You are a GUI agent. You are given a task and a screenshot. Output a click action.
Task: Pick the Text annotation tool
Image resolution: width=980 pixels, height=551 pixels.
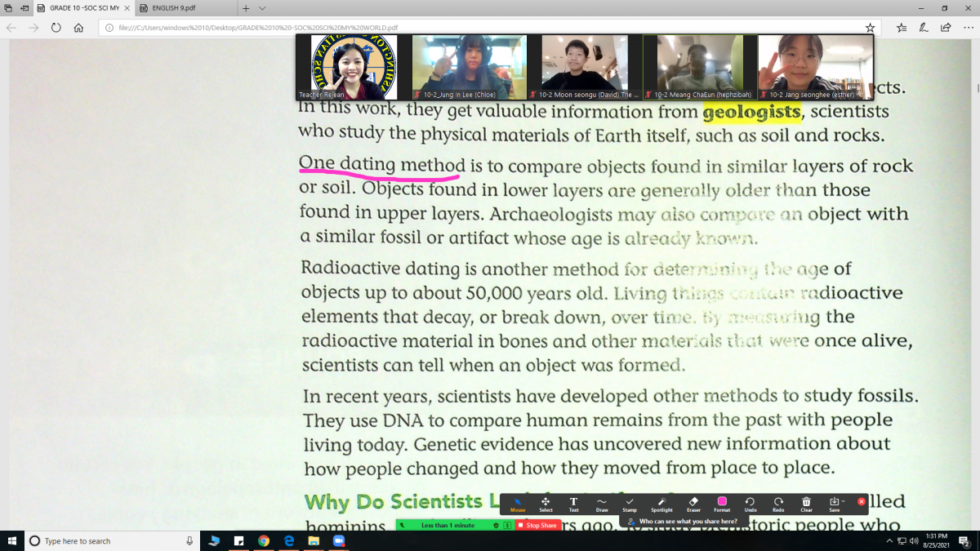pyautogui.click(x=573, y=504)
